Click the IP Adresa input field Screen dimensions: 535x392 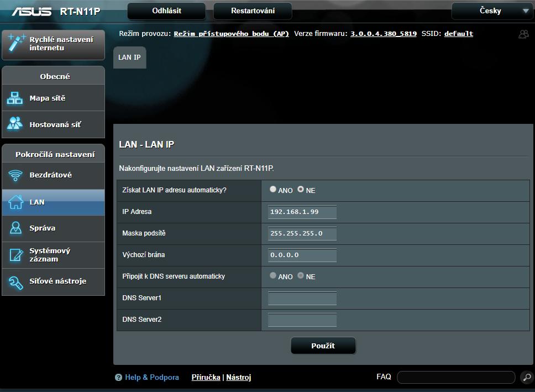[302, 212]
